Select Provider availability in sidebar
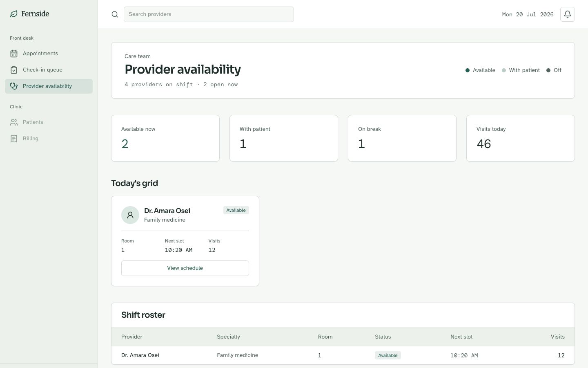 click(49, 86)
